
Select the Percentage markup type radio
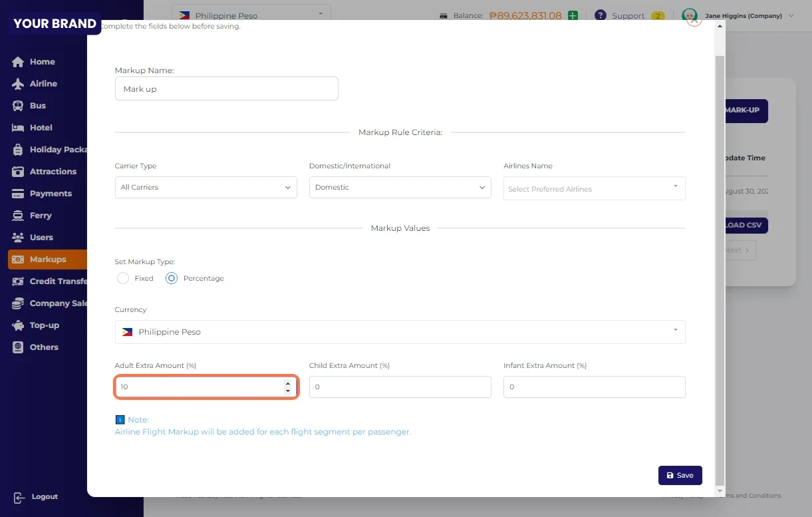[172, 278]
